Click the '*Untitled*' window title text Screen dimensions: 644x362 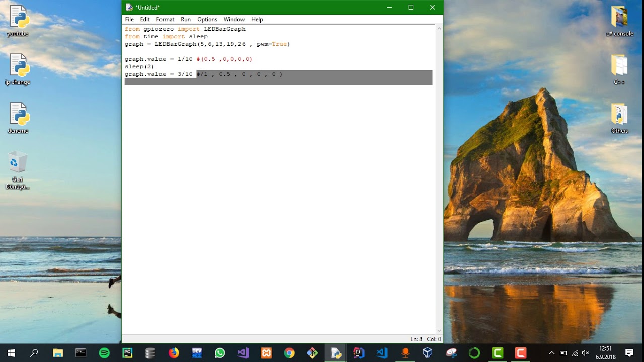click(x=148, y=7)
